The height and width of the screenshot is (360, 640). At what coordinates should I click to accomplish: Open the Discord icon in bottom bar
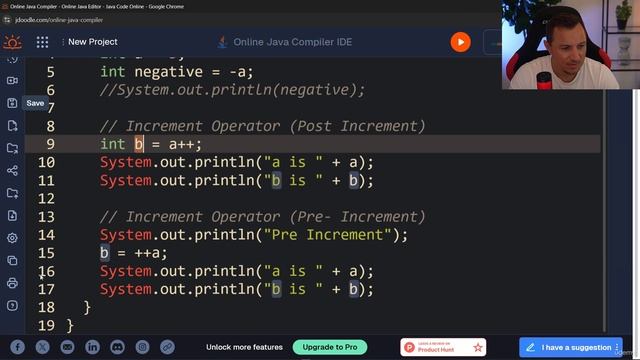coord(118,347)
